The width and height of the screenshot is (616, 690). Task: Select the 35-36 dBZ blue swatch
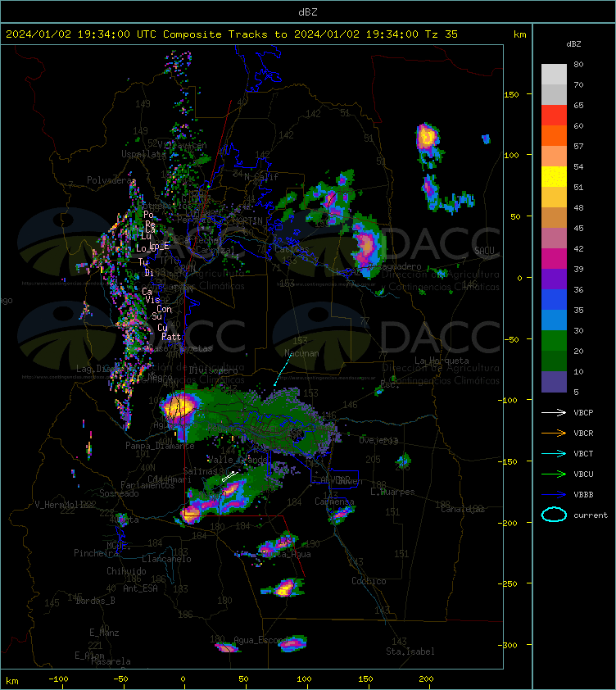click(554, 299)
